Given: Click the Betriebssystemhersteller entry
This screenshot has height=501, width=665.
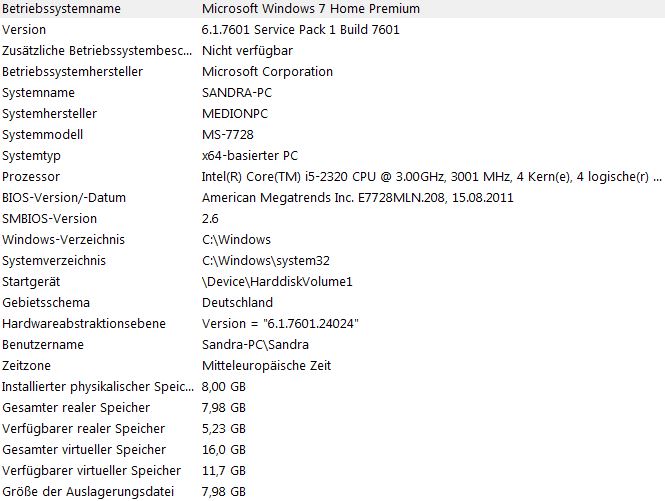Looking at the screenshot, I should [x=72, y=72].
